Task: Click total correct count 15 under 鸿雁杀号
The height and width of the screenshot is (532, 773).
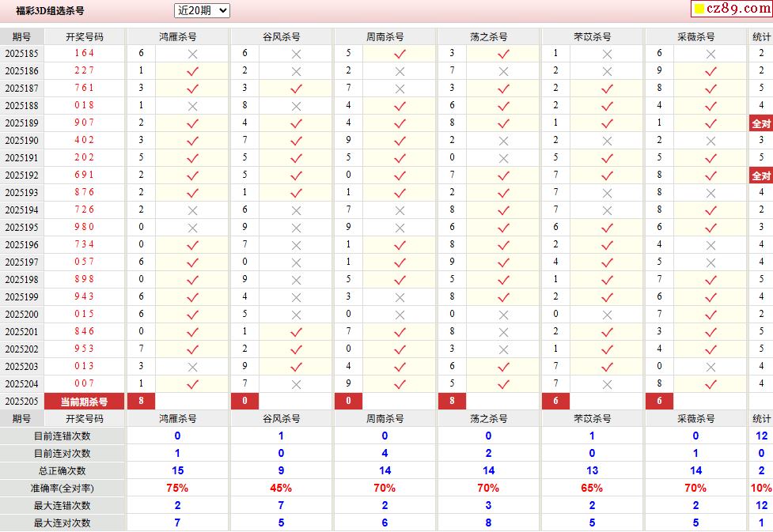Action: (177, 471)
